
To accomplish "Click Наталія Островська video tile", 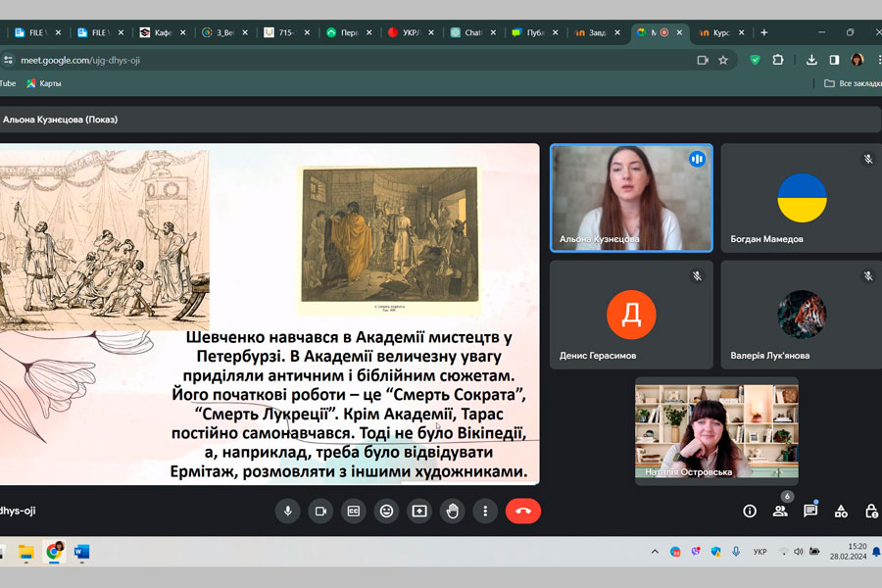I will (x=716, y=430).
